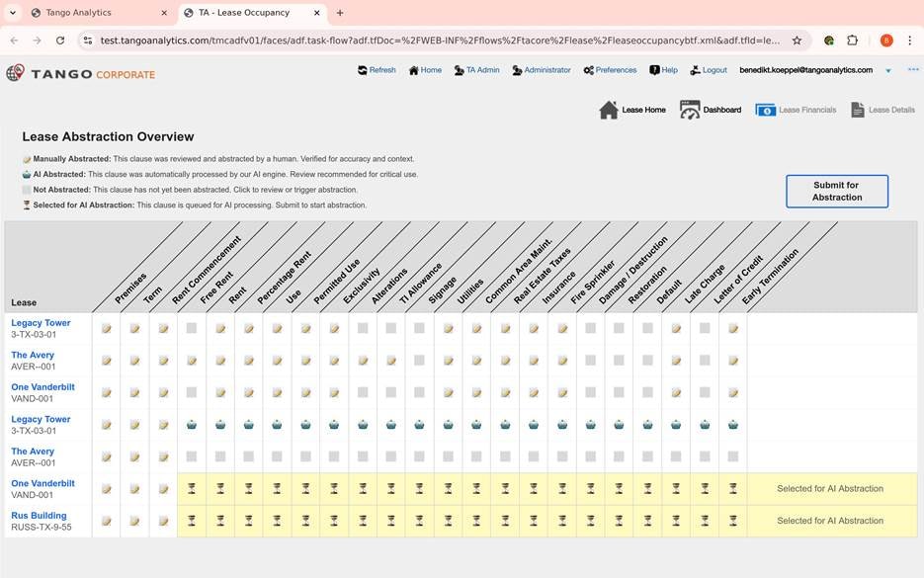Open Preferences from the top menu
This screenshot has height=578, width=924.
click(610, 70)
